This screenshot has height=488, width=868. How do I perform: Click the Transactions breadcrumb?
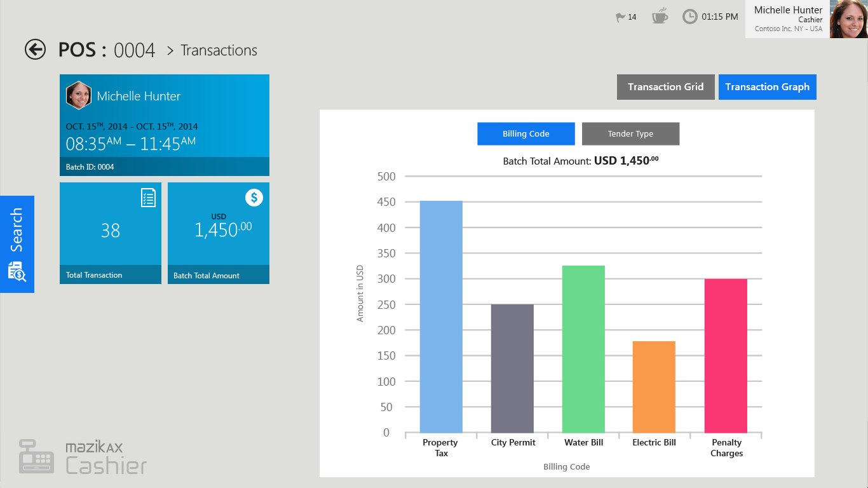pos(219,50)
